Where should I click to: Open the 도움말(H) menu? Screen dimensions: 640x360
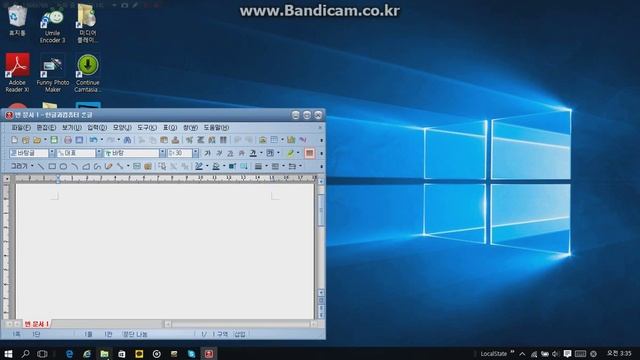pos(216,128)
